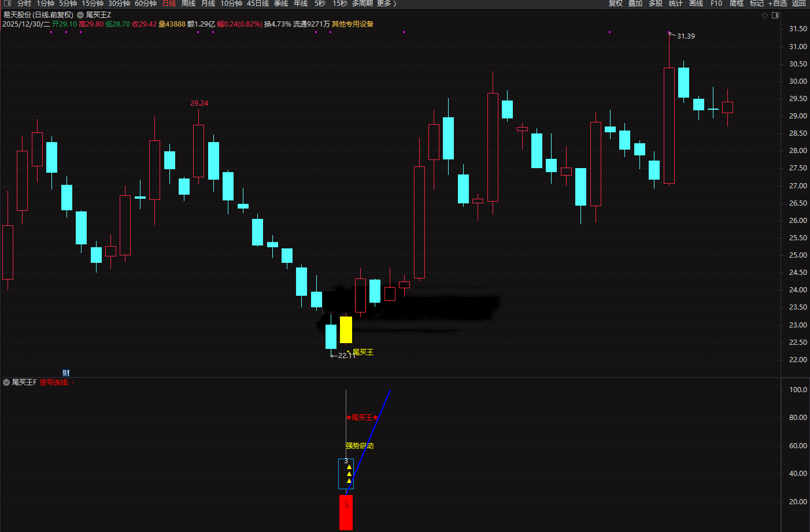Click the 31.39 peak price label
The height and width of the screenshot is (532, 810).
[x=686, y=36]
